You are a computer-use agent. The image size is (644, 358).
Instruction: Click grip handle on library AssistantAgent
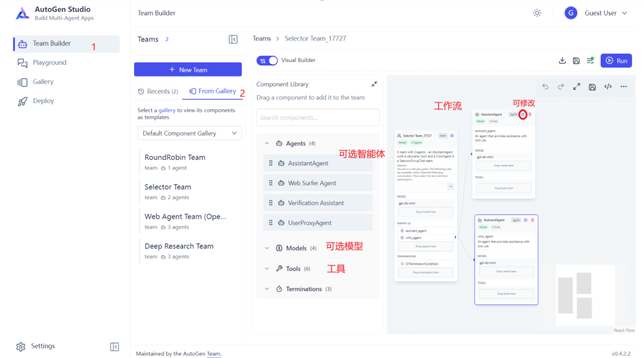271,164
